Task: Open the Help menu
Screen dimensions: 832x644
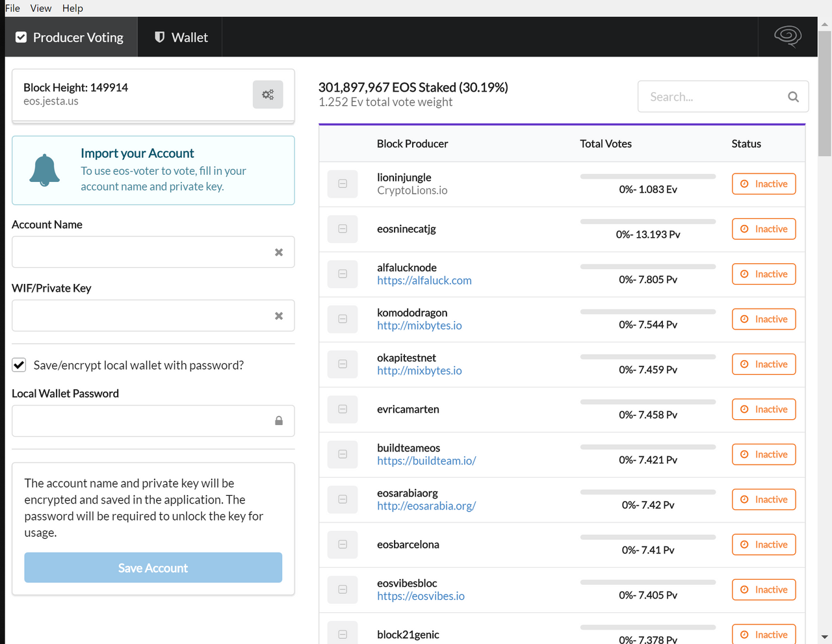Action: click(x=73, y=8)
